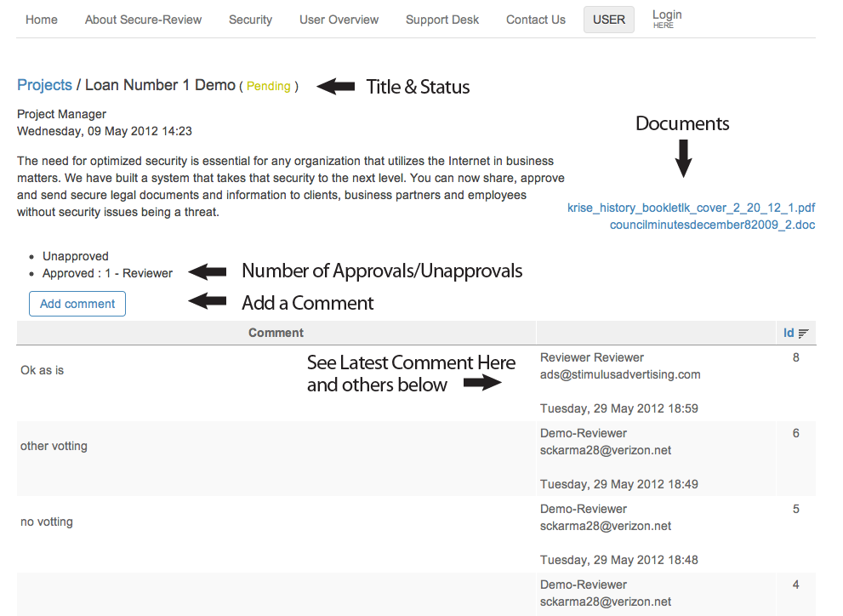Sort comments using the Id sort icon
This screenshot has height=616, width=843.
coord(803,334)
